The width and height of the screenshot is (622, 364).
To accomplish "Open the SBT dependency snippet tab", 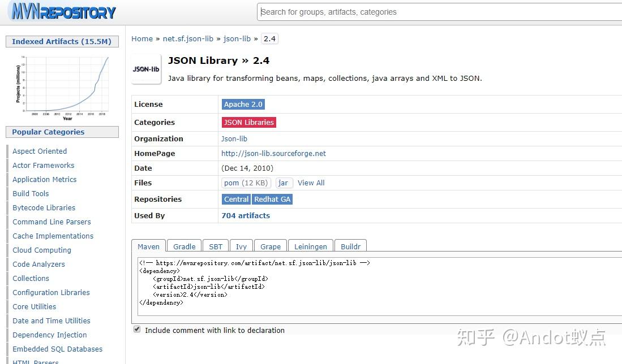I will pyautogui.click(x=215, y=246).
